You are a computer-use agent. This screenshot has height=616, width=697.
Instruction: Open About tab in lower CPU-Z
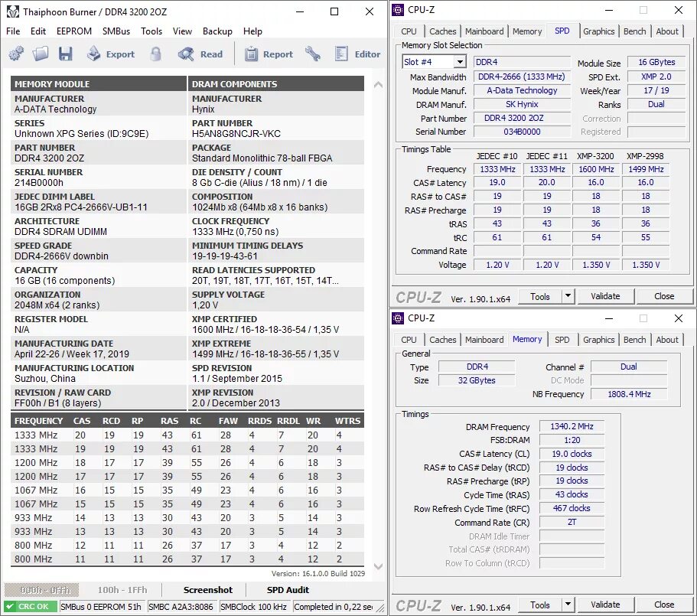point(666,340)
